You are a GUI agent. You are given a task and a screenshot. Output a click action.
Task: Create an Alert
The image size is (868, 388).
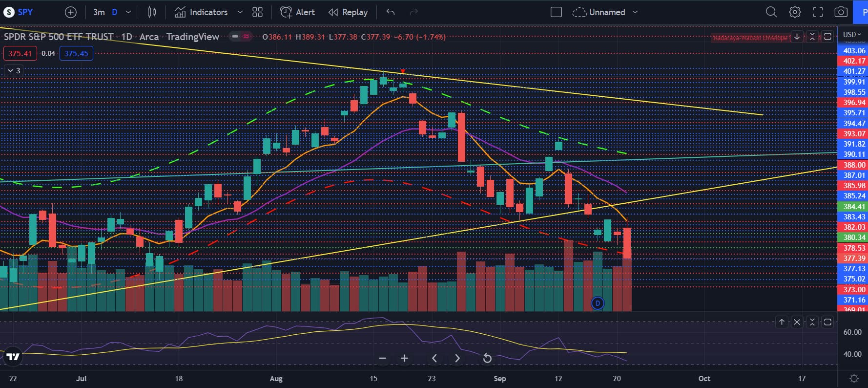click(297, 12)
